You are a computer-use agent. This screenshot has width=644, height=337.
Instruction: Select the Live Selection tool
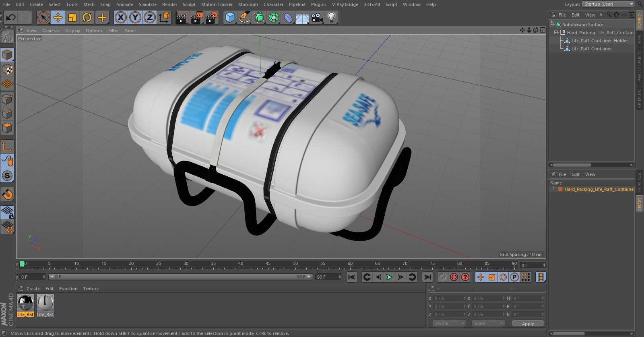pos(43,17)
